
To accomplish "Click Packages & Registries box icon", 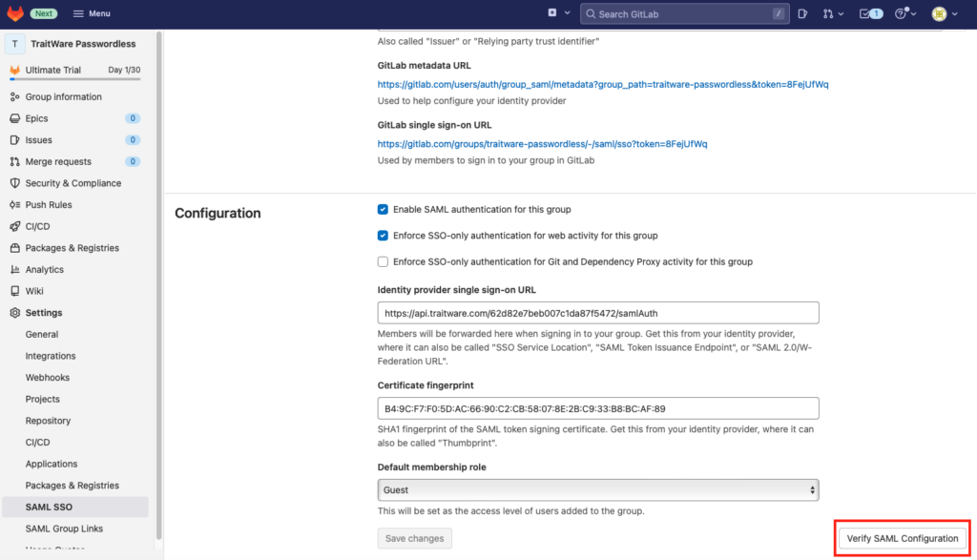I will click(x=15, y=248).
